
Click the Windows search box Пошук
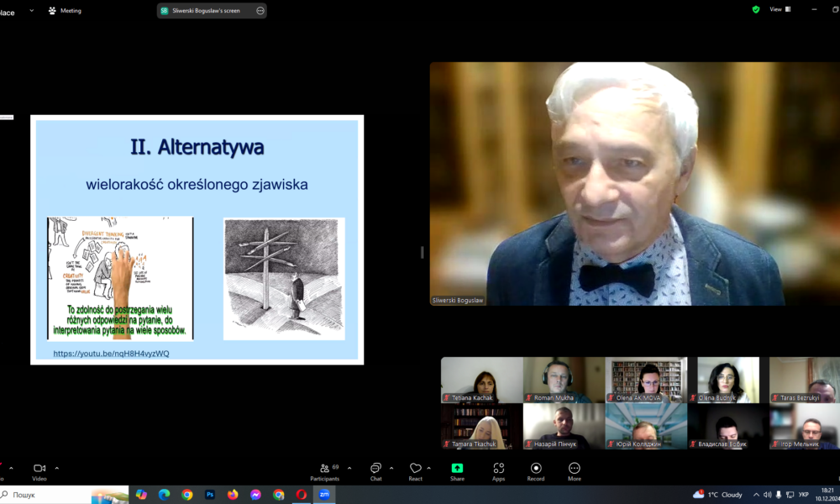pyautogui.click(x=45, y=495)
